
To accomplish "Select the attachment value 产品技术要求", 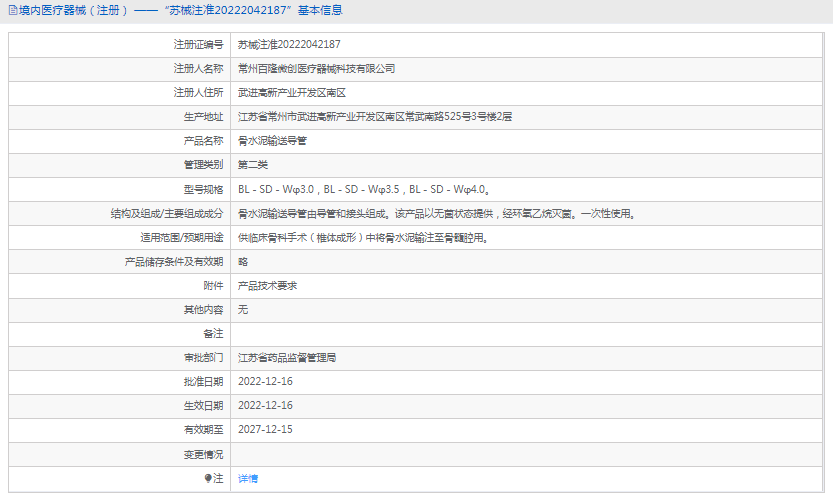I will point(267,285).
